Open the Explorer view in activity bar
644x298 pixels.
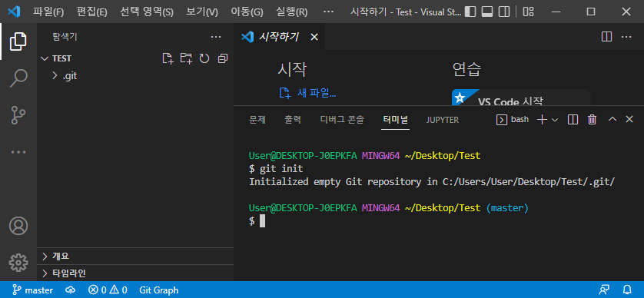click(x=18, y=41)
